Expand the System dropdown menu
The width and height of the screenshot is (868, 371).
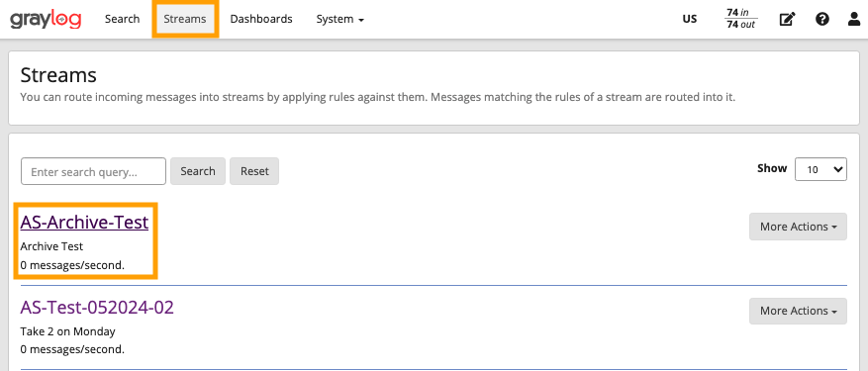pyautogui.click(x=339, y=19)
